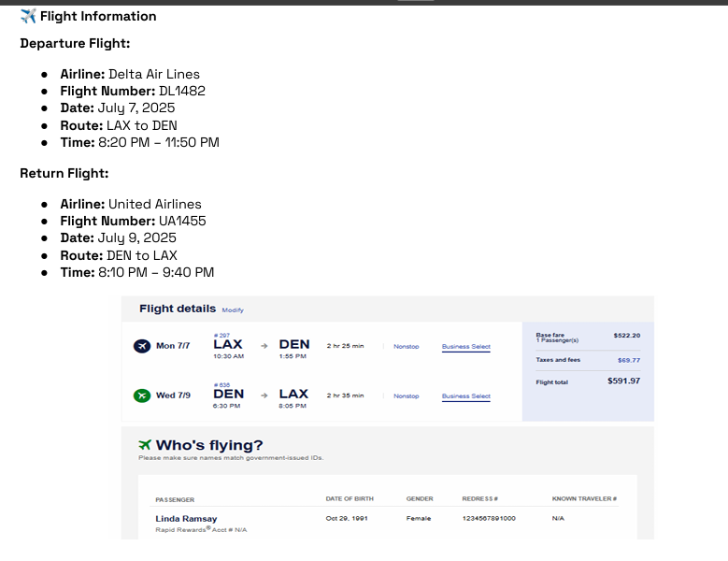Click the $591.97 flight total amount
This screenshot has width=728, height=561.
[x=623, y=381]
